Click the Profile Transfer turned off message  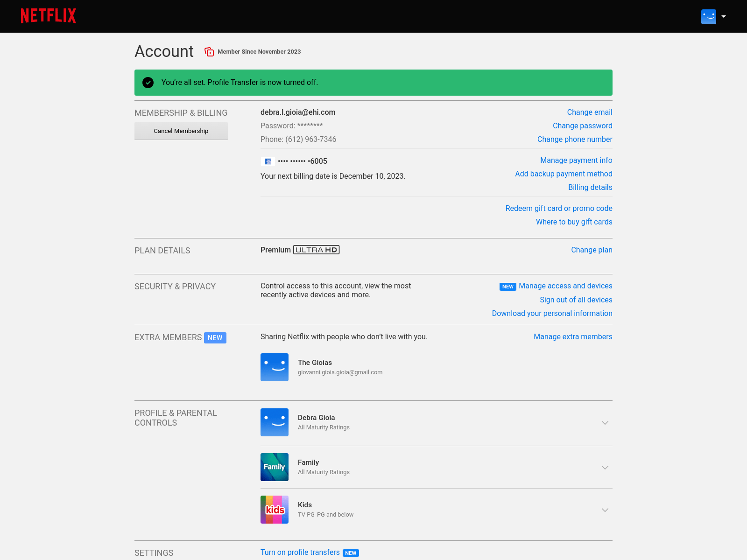[240, 82]
